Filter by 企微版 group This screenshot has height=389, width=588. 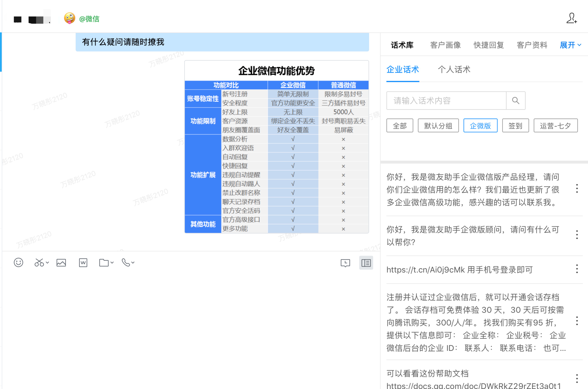(480, 126)
